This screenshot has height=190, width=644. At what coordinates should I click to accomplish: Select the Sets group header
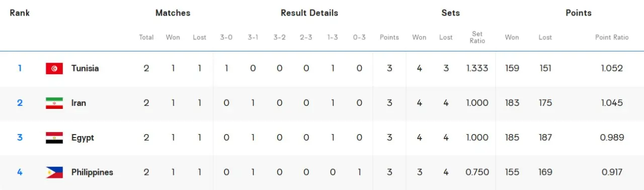tap(451, 13)
